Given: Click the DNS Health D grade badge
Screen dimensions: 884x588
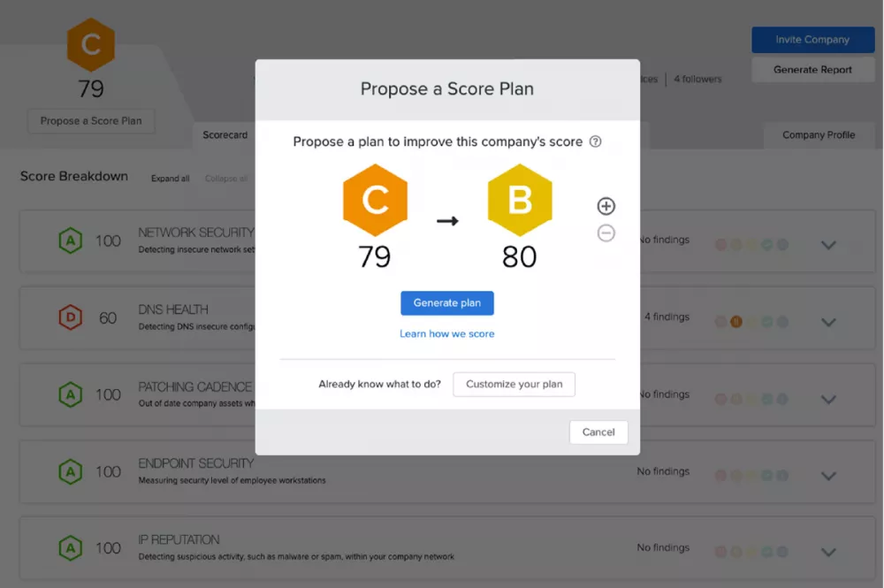Looking at the screenshot, I should (x=71, y=317).
